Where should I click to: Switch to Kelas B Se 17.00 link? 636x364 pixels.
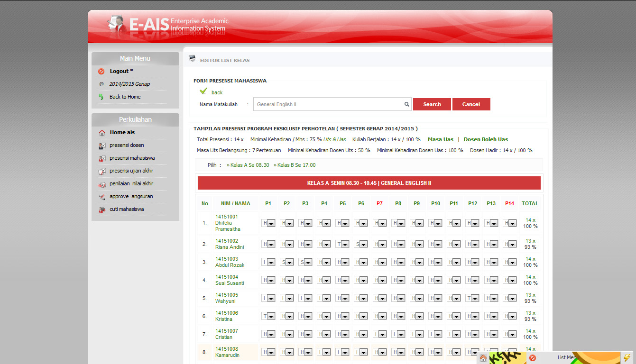pos(296,165)
